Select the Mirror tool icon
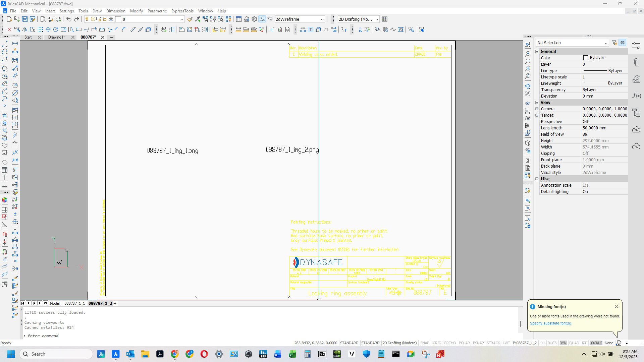 [x=25, y=30]
